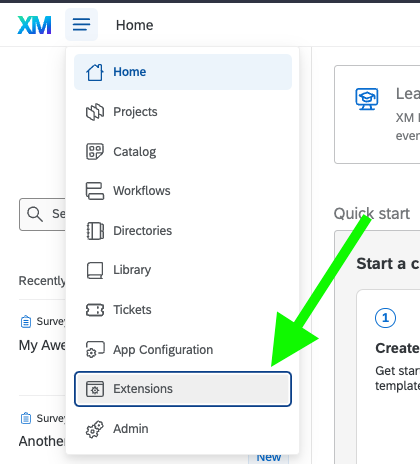420x464 pixels.
Task: Click the App Configuration gear-screen icon
Action: 95,349
